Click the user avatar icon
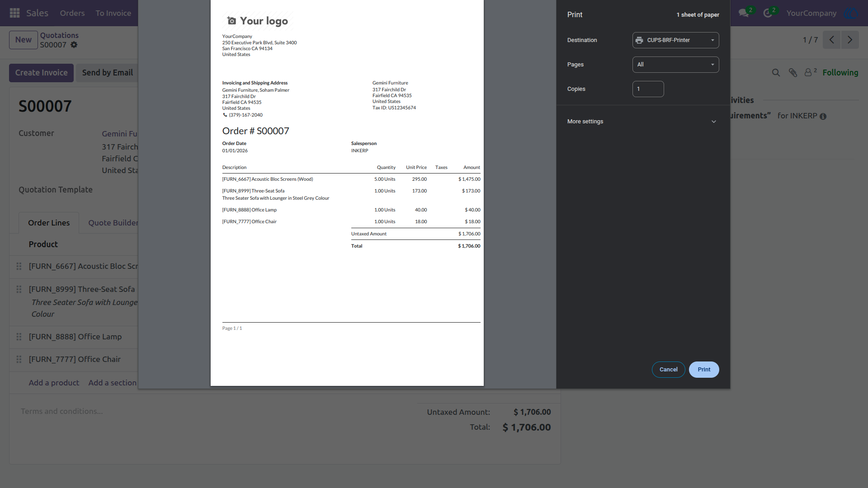 [851, 13]
